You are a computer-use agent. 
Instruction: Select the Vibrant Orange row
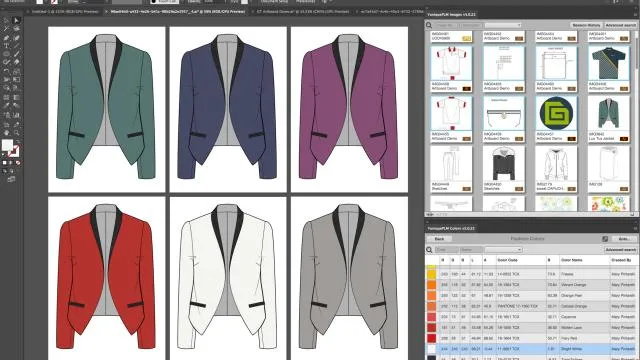(531, 284)
